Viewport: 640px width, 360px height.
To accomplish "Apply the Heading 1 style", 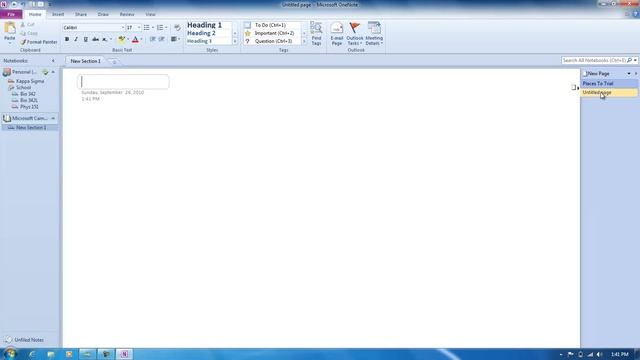I will 204,25.
